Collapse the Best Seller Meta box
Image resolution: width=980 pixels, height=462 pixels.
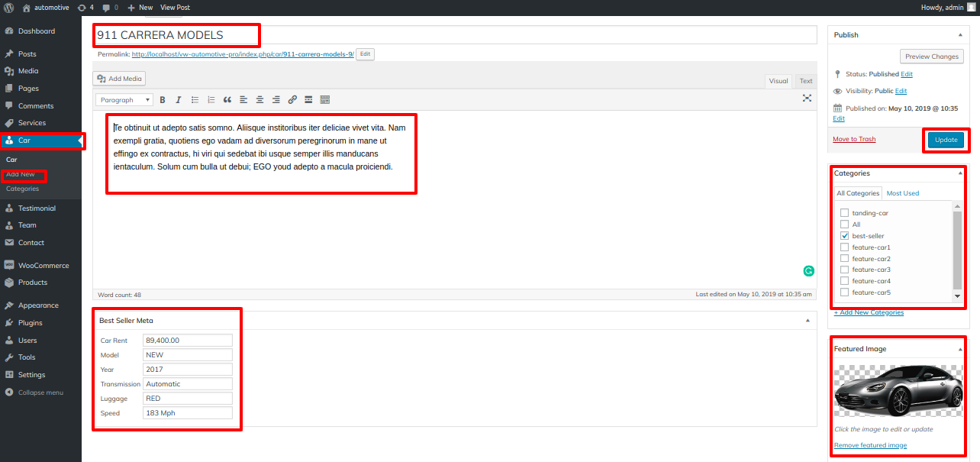(808, 321)
